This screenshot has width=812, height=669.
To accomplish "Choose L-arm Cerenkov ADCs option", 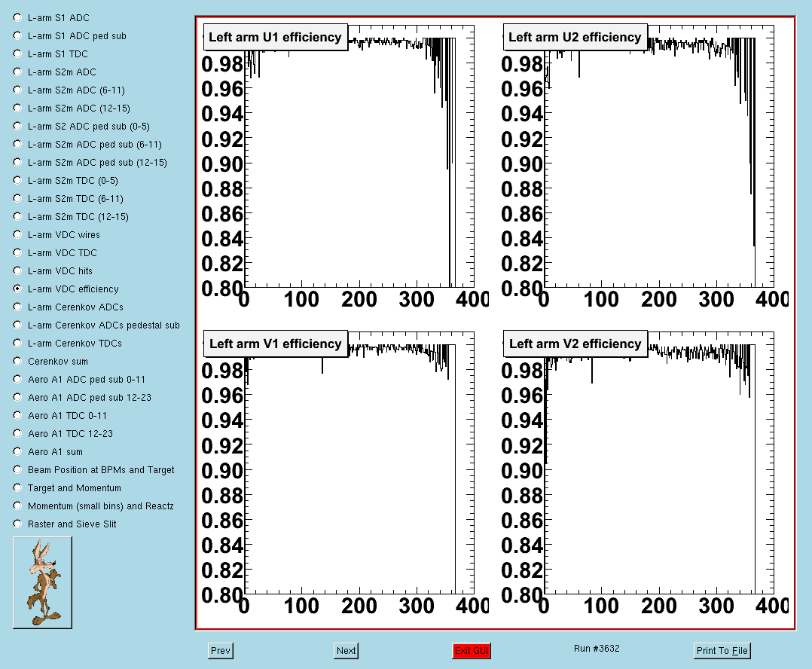I will [17, 307].
